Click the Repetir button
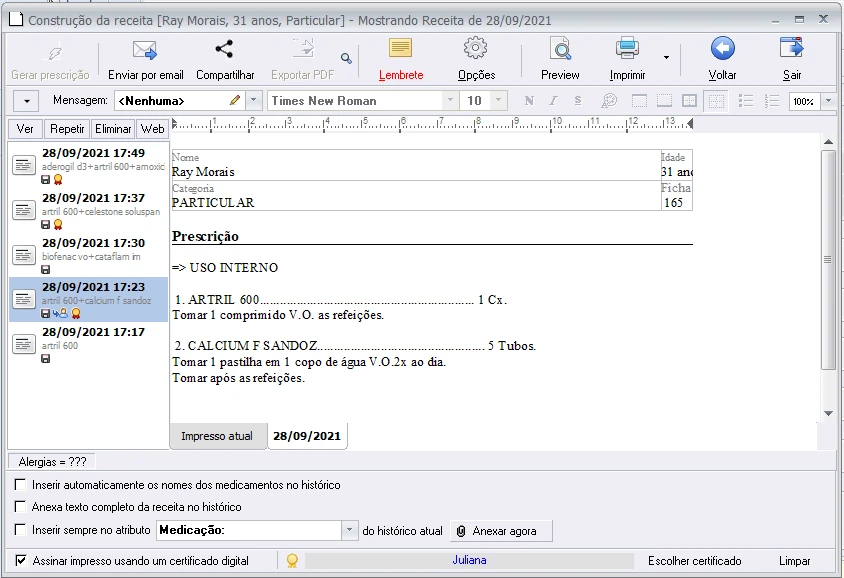 [x=67, y=129]
